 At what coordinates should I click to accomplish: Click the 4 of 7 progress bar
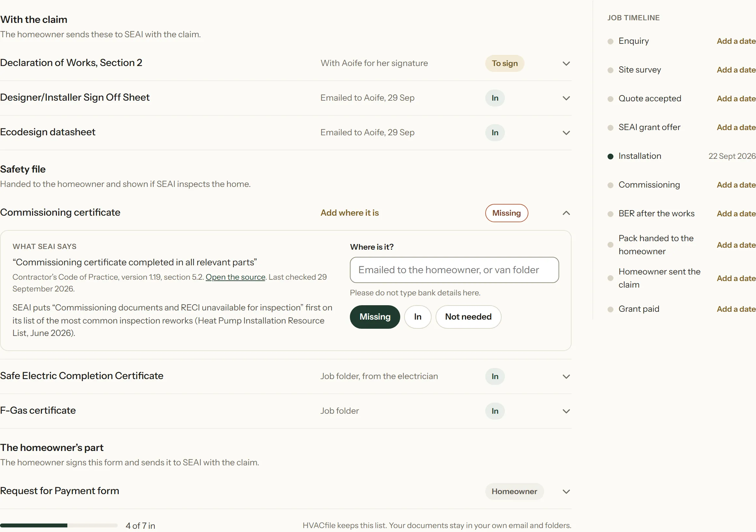[x=59, y=525]
